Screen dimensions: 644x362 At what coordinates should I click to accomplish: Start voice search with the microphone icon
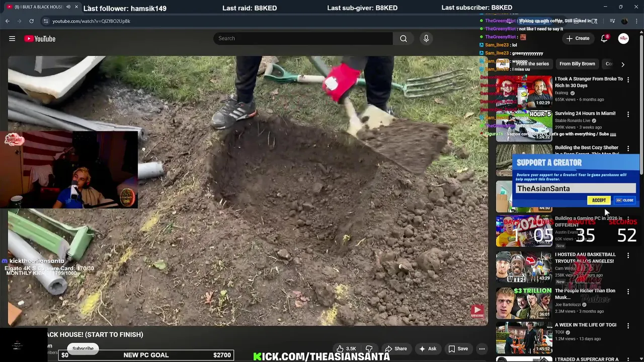click(x=426, y=39)
